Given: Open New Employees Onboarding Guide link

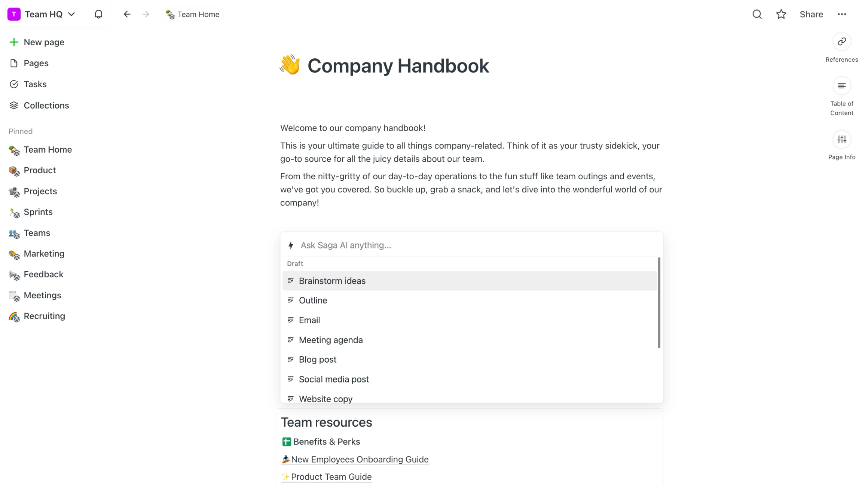Looking at the screenshot, I should [x=360, y=460].
